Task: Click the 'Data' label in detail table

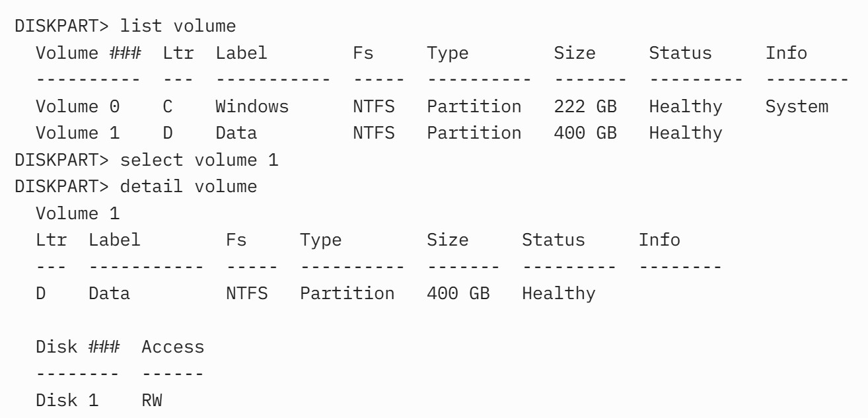Action: click(109, 293)
